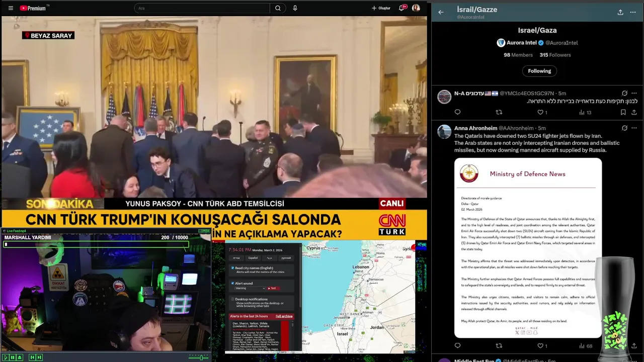Viewport: 644px width, 362px height.
Task: Open the Oluştur create button
Action: (x=381, y=8)
